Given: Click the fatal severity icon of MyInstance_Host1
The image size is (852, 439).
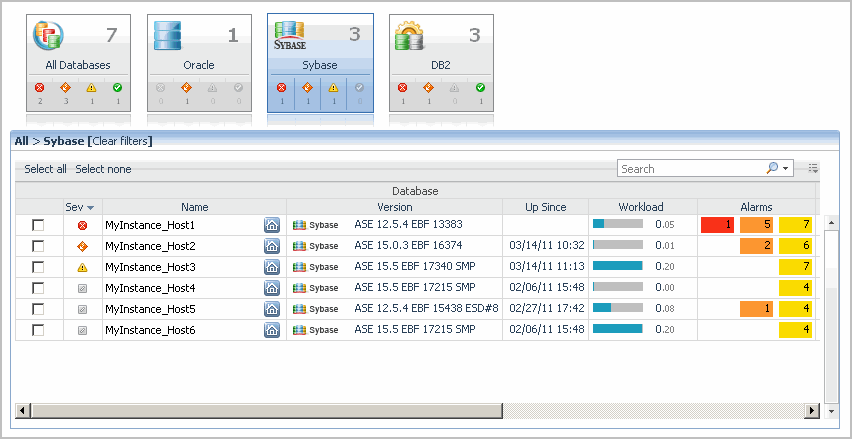Looking at the screenshot, I should [x=83, y=225].
